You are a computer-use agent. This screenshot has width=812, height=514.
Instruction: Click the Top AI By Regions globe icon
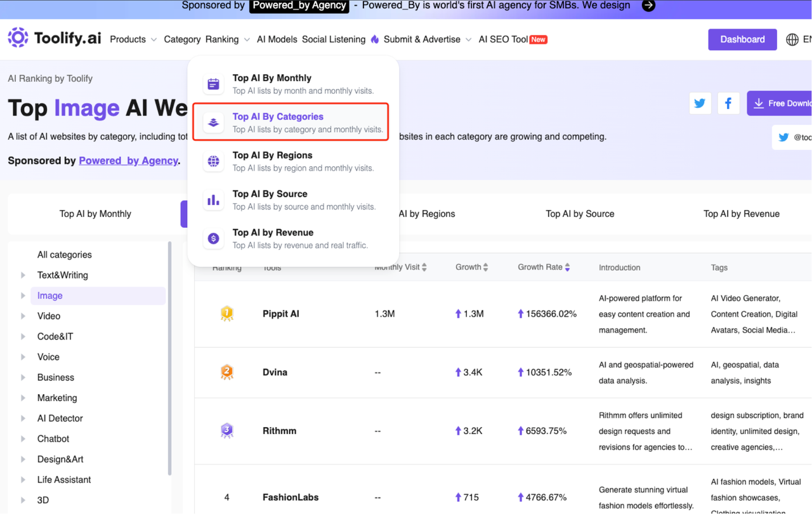[214, 161]
